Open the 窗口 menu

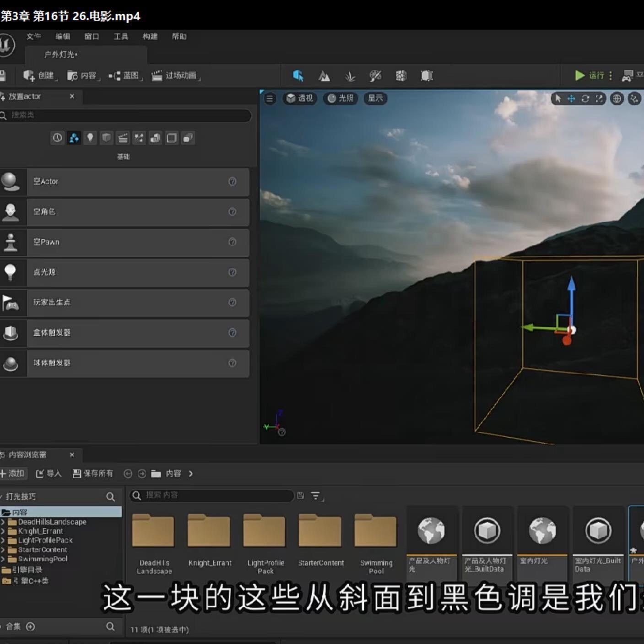(92, 37)
